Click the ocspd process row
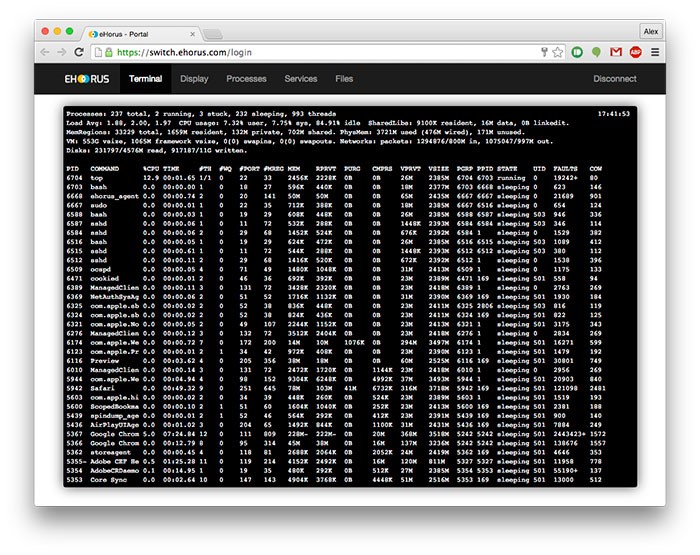 [334, 269]
